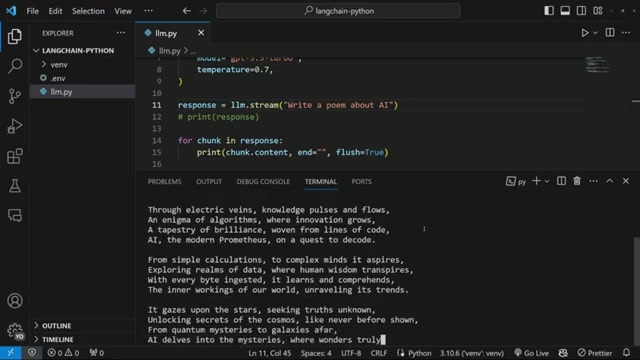Click Ln 11, Col 45 status

(270, 353)
